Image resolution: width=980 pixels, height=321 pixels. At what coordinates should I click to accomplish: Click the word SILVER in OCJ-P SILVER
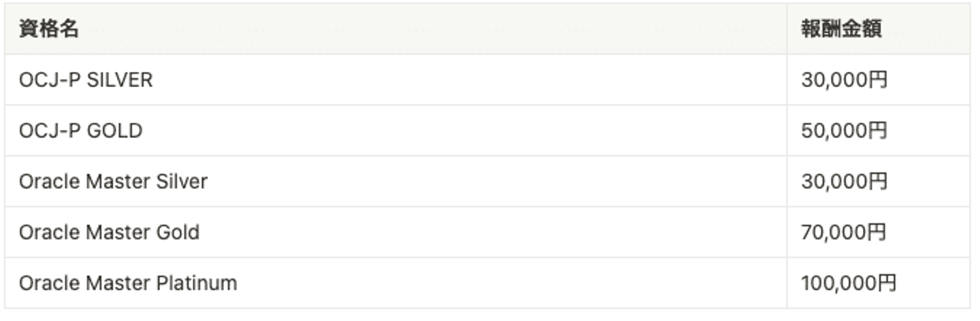pyautogui.click(x=120, y=80)
